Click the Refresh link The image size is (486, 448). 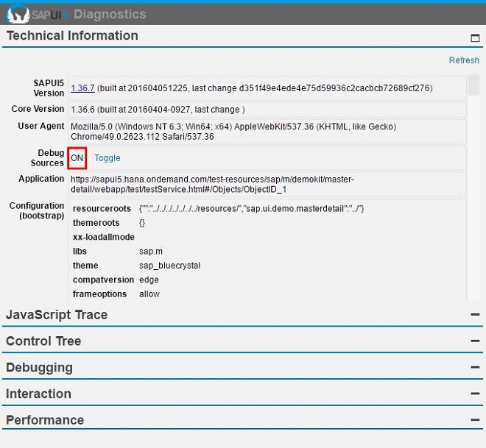[464, 60]
